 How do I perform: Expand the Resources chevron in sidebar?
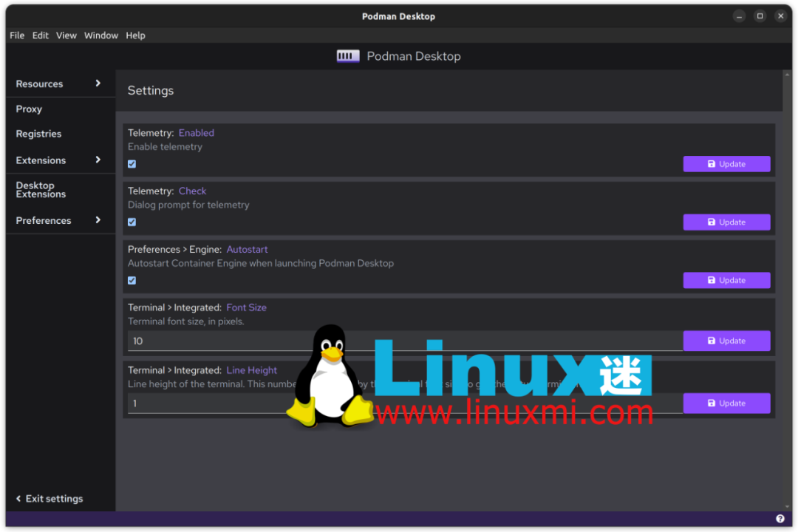98,83
